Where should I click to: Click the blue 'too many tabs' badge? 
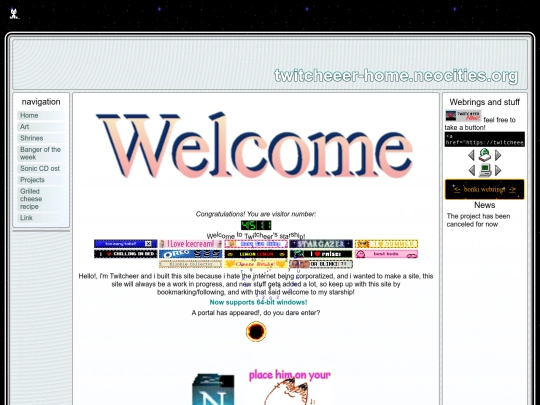[x=126, y=244]
